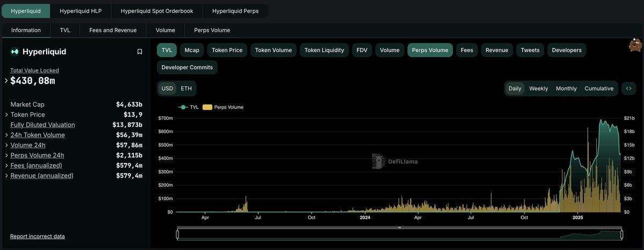Image resolution: width=644 pixels, height=250 pixels.
Task: Click the right range slider handle
Action: click(x=621, y=234)
